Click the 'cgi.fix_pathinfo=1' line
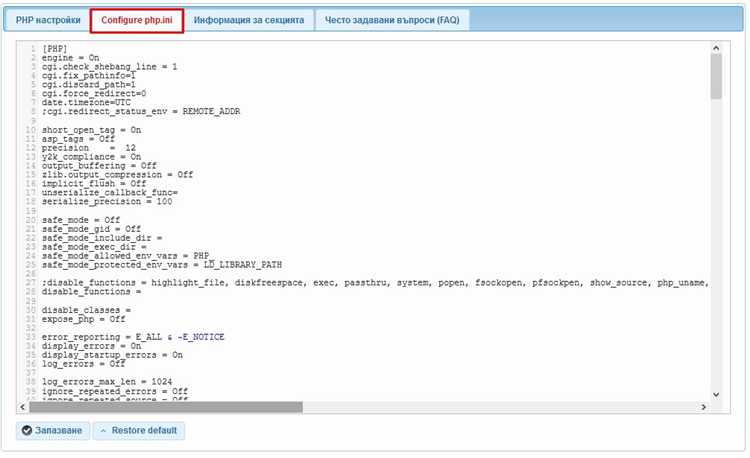The width and height of the screenshot is (750, 458). pos(88,76)
